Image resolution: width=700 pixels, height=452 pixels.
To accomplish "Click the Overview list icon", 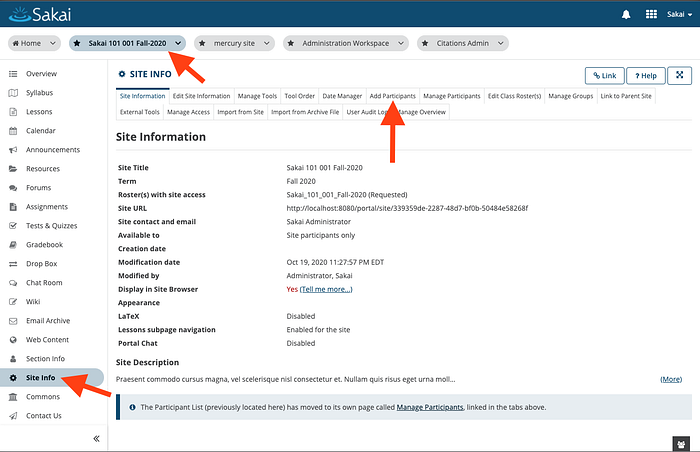I will (x=13, y=74).
